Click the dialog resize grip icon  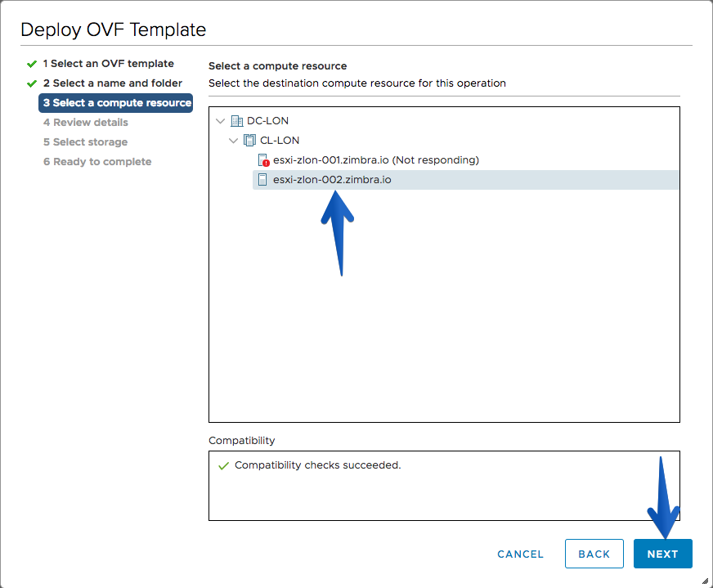pos(706,581)
